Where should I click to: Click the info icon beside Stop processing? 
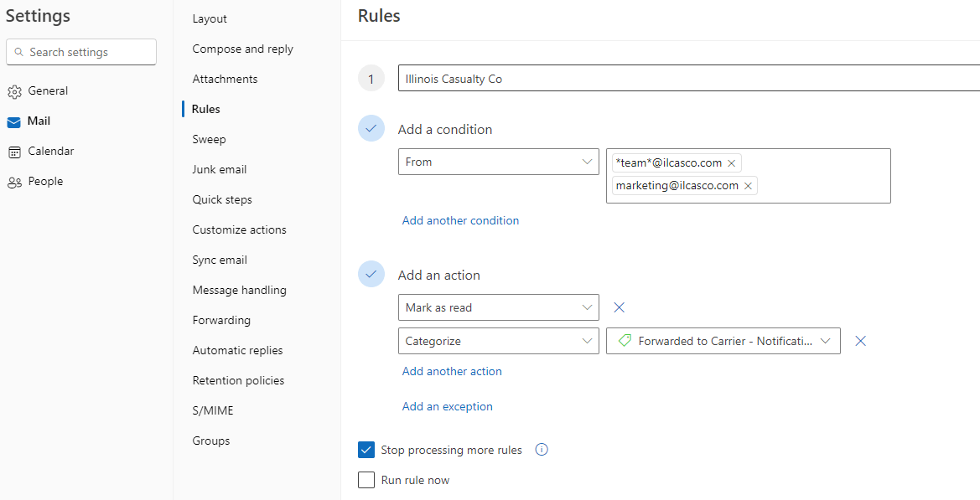(x=542, y=450)
